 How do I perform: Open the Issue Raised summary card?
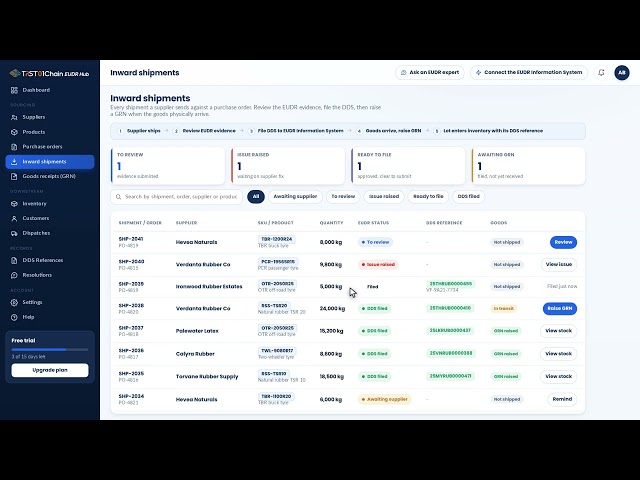288,166
